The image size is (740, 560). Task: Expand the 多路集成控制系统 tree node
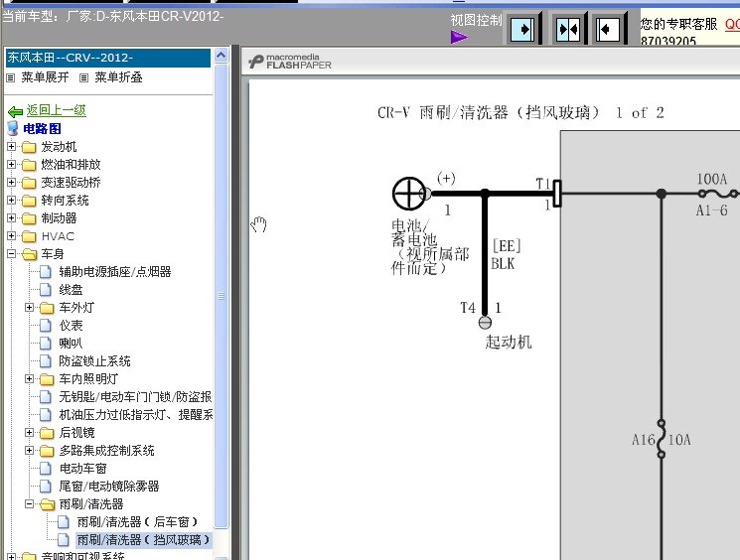click(x=29, y=450)
